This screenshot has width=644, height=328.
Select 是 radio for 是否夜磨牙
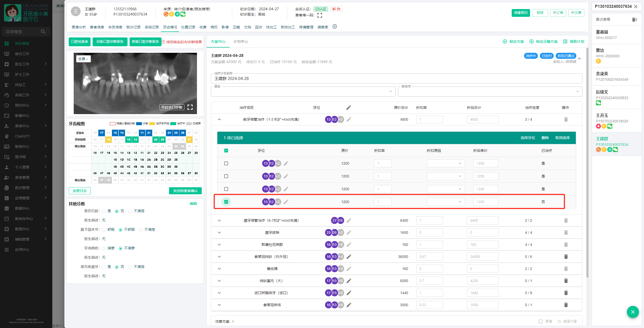pyautogui.click(x=104, y=267)
